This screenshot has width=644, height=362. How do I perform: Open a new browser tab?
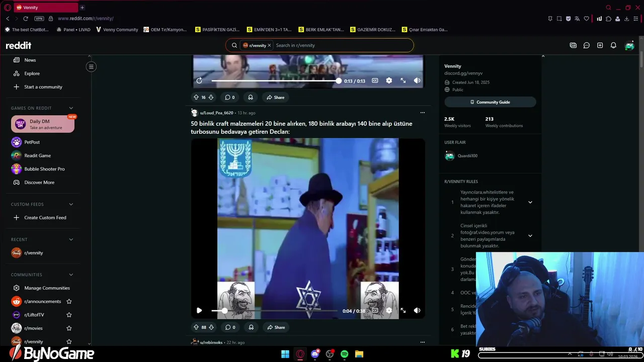(x=83, y=8)
